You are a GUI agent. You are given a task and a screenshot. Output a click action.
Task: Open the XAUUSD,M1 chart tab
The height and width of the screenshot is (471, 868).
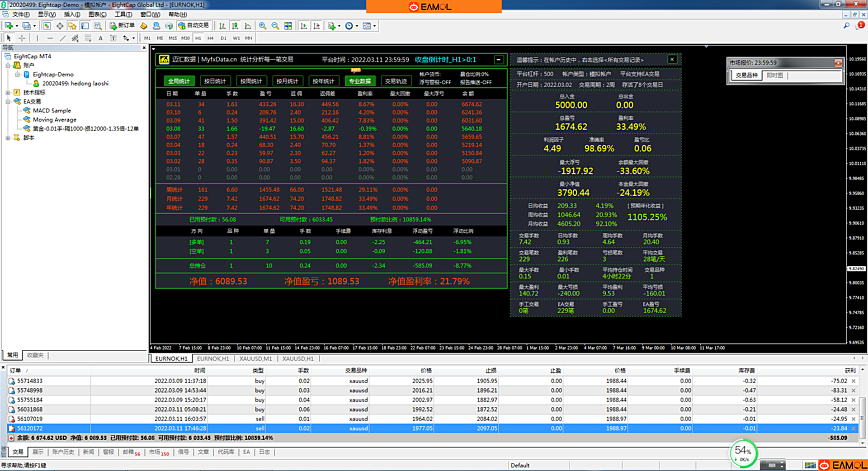click(x=255, y=359)
